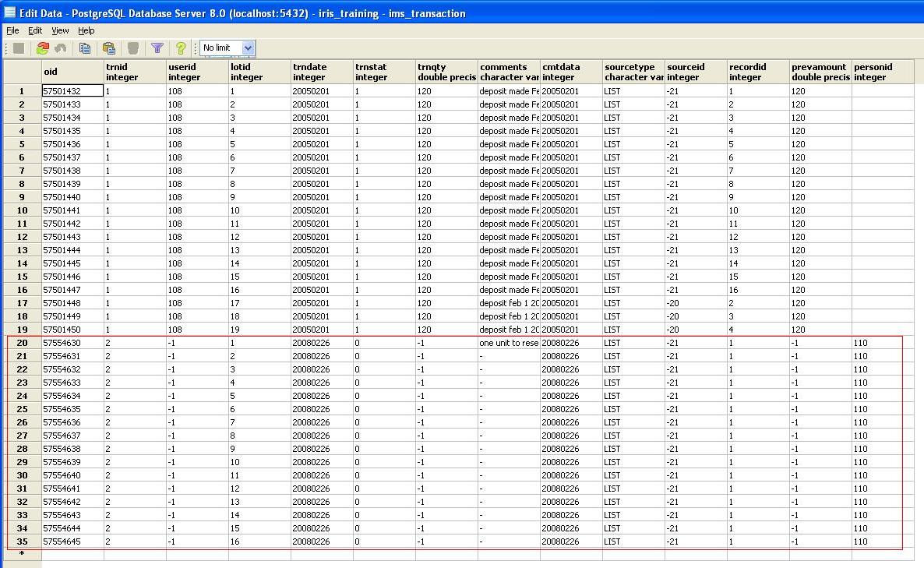Click the trnid integer column header

point(135,72)
